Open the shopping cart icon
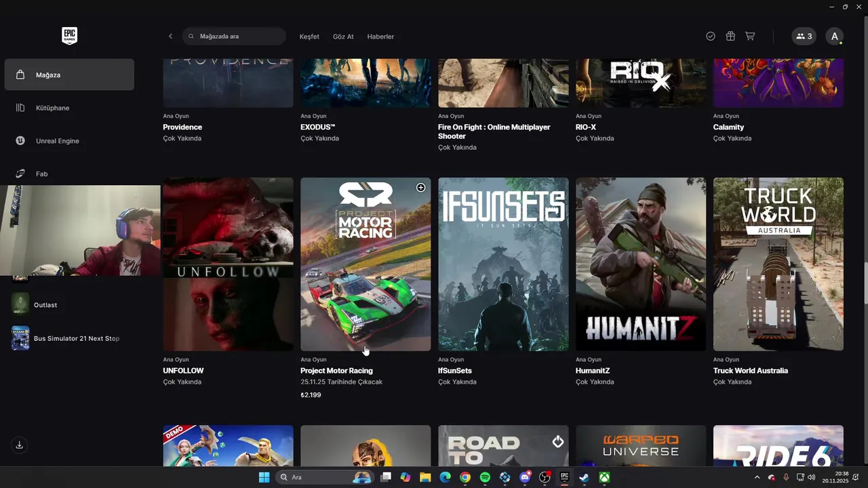The height and width of the screenshot is (488, 868). [750, 37]
